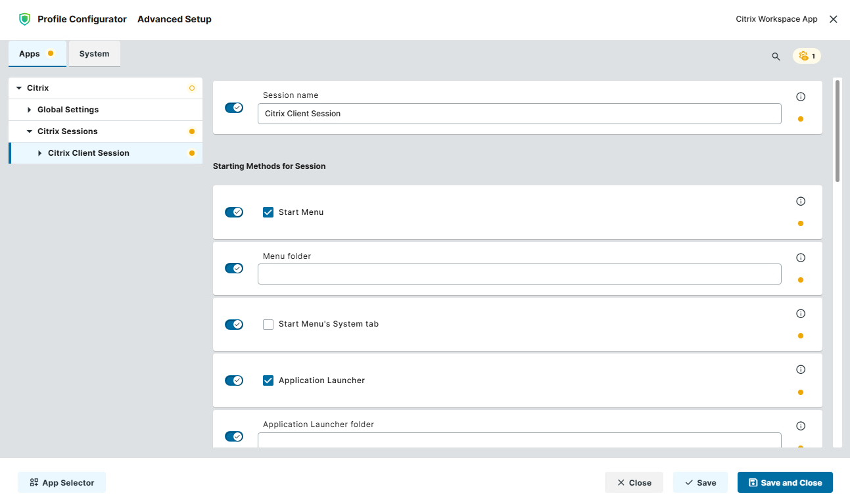Viewport: 850px width, 504px height.
Task: Select Citrix Sessions in the tree
Action: coord(105,131)
